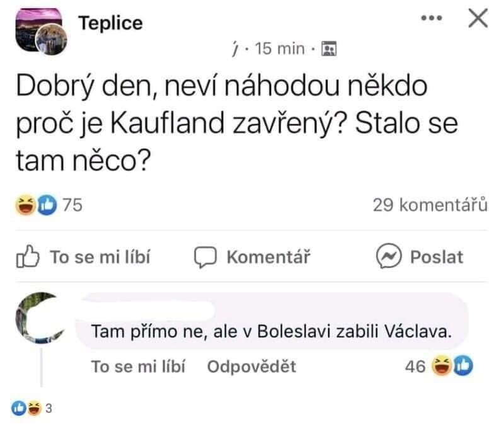The width and height of the screenshot is (504, 429).
Task: Click the Poslat Messenger arrow icon
Action: [x=388, y=256]
